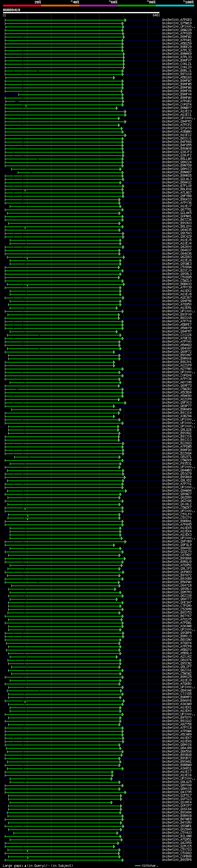Click the red 20% identity legend bar

click(22, 6)
